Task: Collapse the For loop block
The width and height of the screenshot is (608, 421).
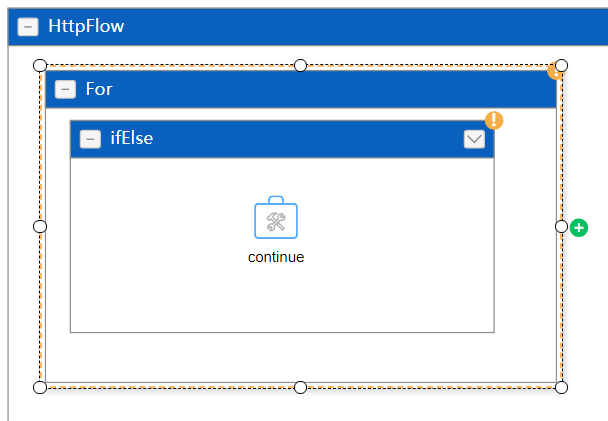Action: pos(65,90)
